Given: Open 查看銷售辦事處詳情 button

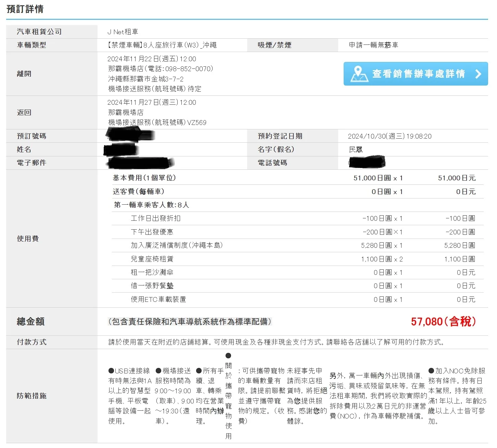Looking at the screenshot, I should coord(416,74).
